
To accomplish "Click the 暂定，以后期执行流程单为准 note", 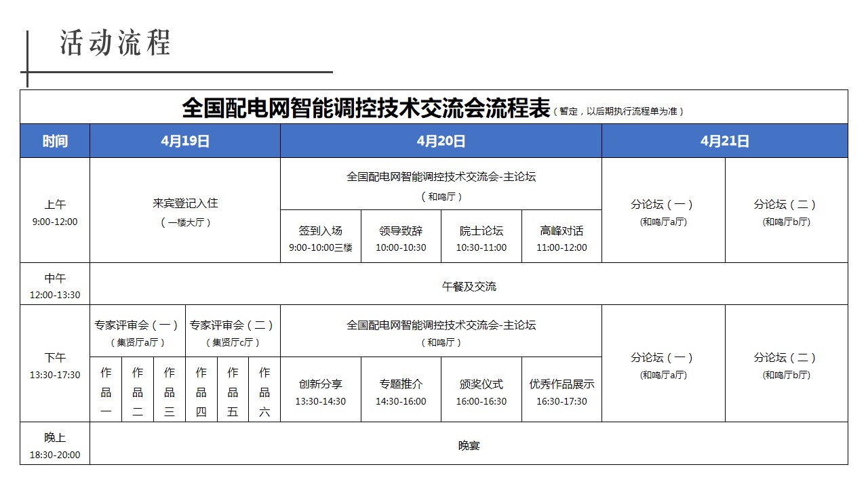I will 618,111.
